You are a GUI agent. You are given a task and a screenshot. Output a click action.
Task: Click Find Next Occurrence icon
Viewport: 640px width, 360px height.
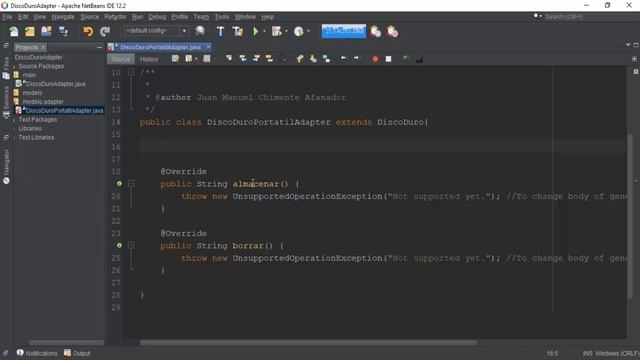pyautogui.click(x=256, y=59)
